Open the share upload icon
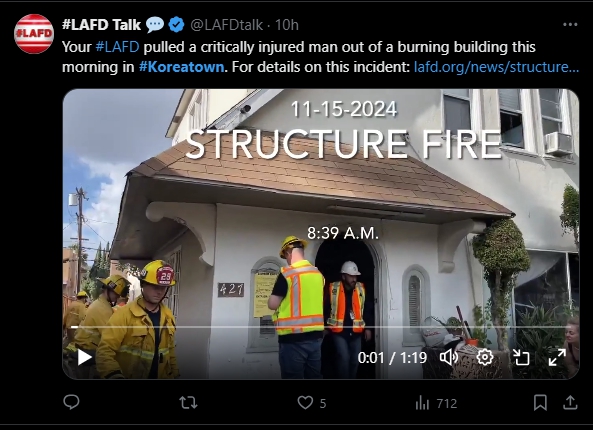593x430 pixels. (x=570, y=403)
